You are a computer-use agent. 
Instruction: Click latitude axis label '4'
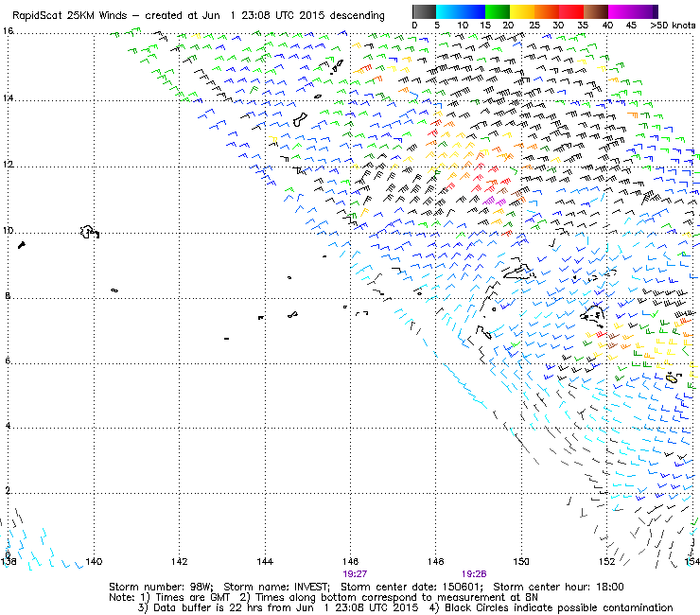pyautogui.click(x=8, y=425)
